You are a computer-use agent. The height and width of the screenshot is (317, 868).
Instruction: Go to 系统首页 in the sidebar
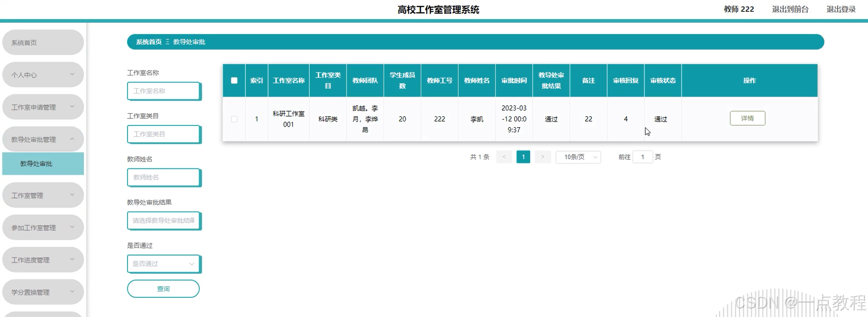[43, 42]
